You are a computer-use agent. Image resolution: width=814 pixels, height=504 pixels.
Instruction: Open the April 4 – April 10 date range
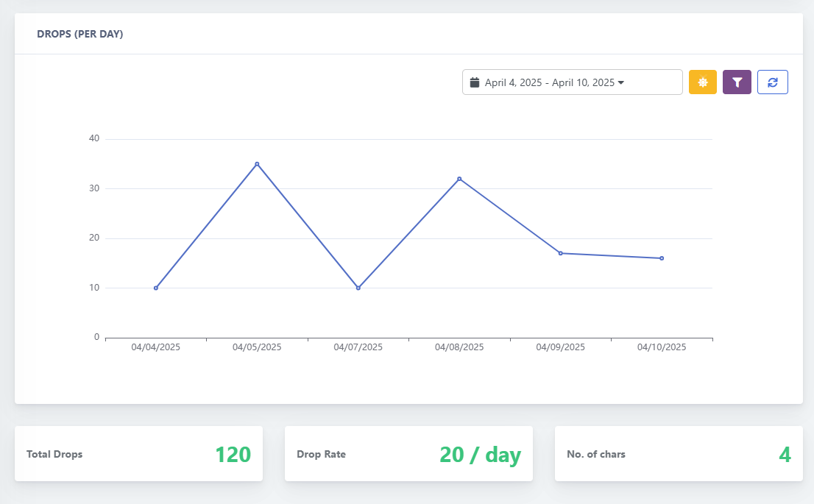549,82
